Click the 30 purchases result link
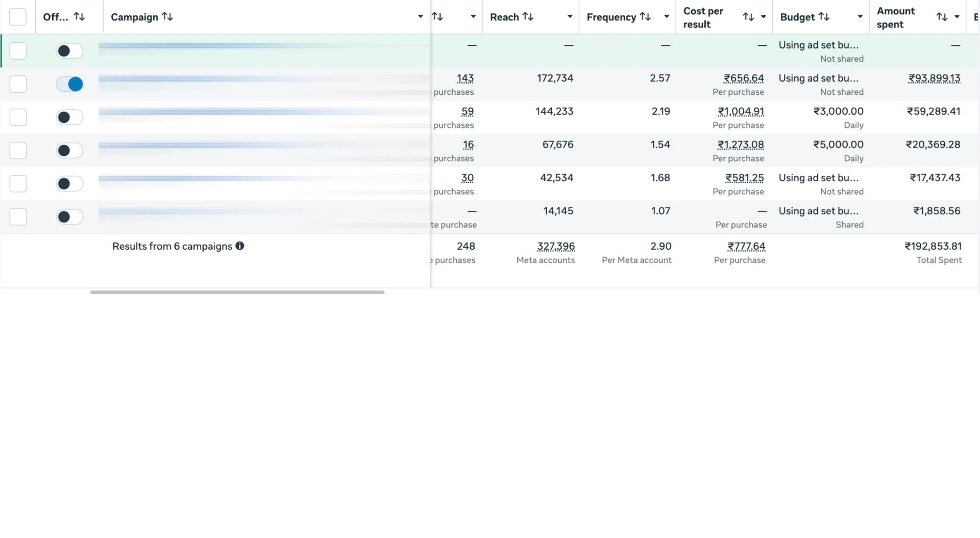Screen dimensions: 980x538 pos(468,178)
